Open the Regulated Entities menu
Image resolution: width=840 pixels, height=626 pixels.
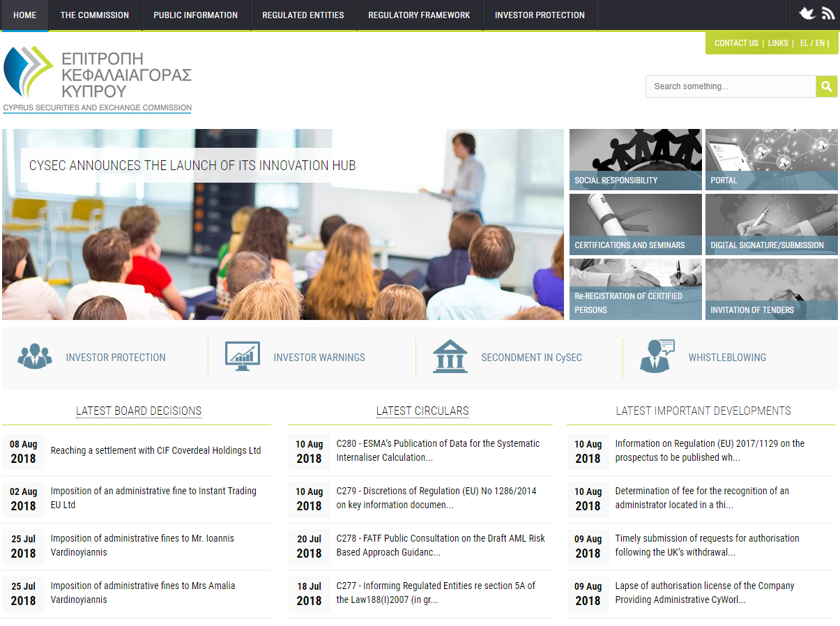pyautogui.click(x=303, y=15)
